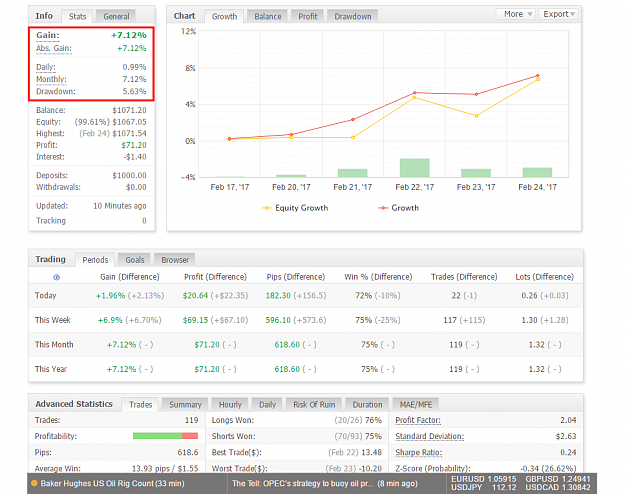This screenshot has height=494, width=625.
Task: Click the Standard Deviation link
Action: point(430,437)
